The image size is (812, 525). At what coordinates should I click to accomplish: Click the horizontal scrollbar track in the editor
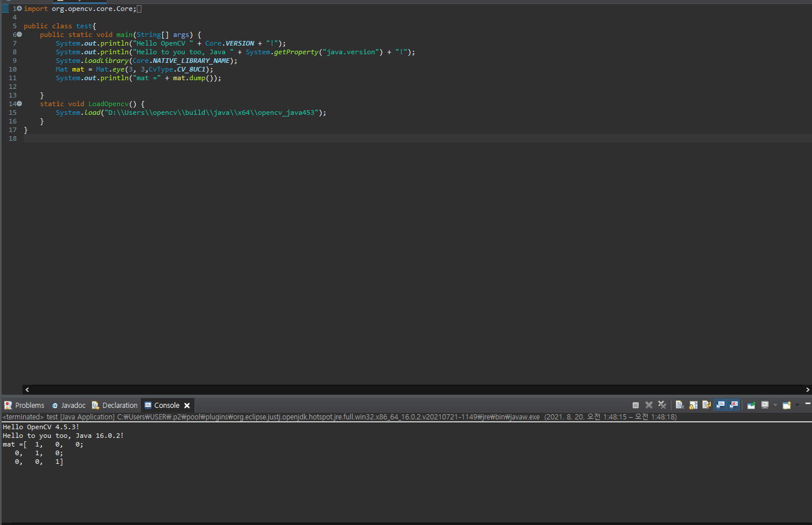417,389
